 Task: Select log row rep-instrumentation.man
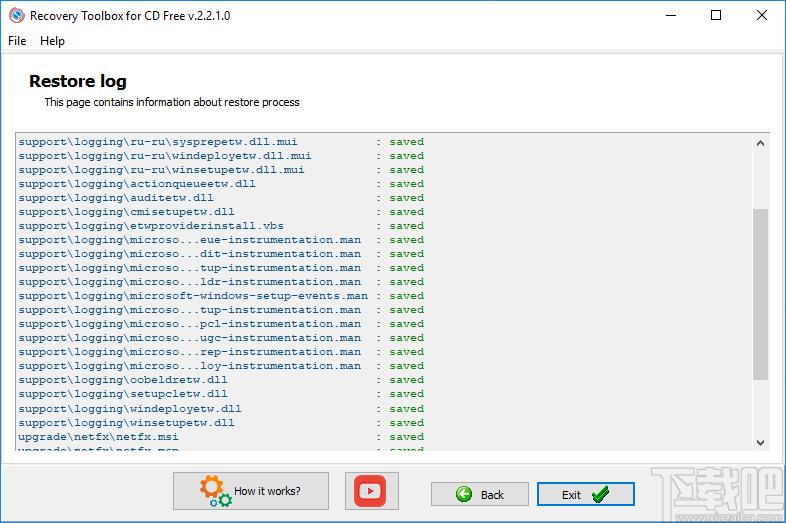[221, 353]
